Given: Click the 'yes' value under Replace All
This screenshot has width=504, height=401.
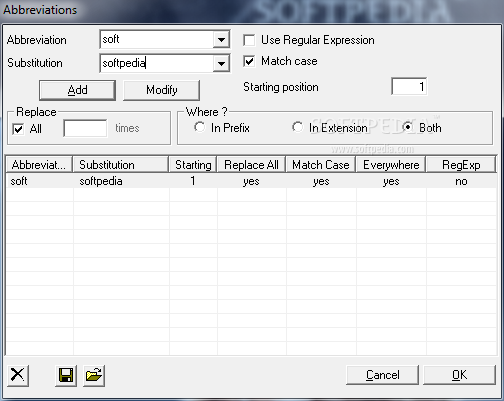Looking at the screenshot, I should (251, 181).
